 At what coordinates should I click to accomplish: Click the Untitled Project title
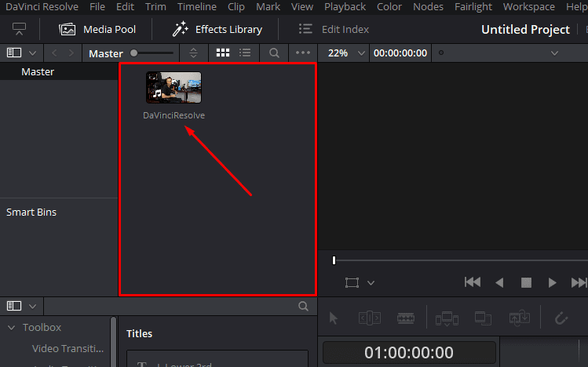click(525, 29)
